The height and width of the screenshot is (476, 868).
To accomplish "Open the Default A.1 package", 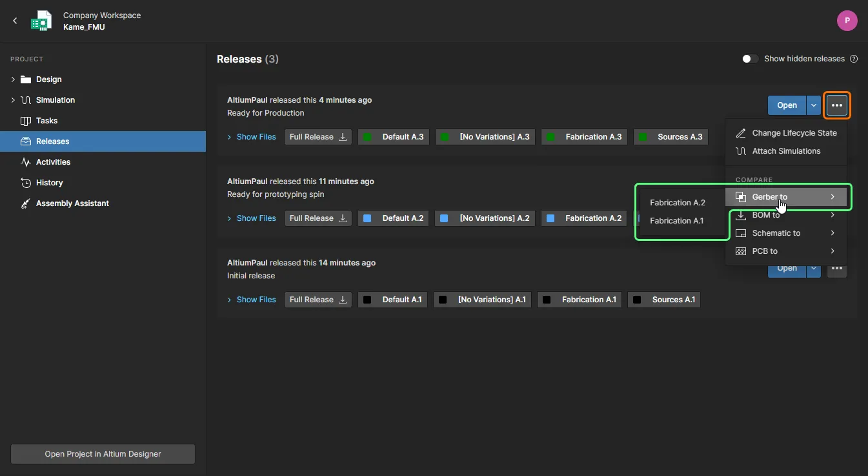I will click(393, 300).
